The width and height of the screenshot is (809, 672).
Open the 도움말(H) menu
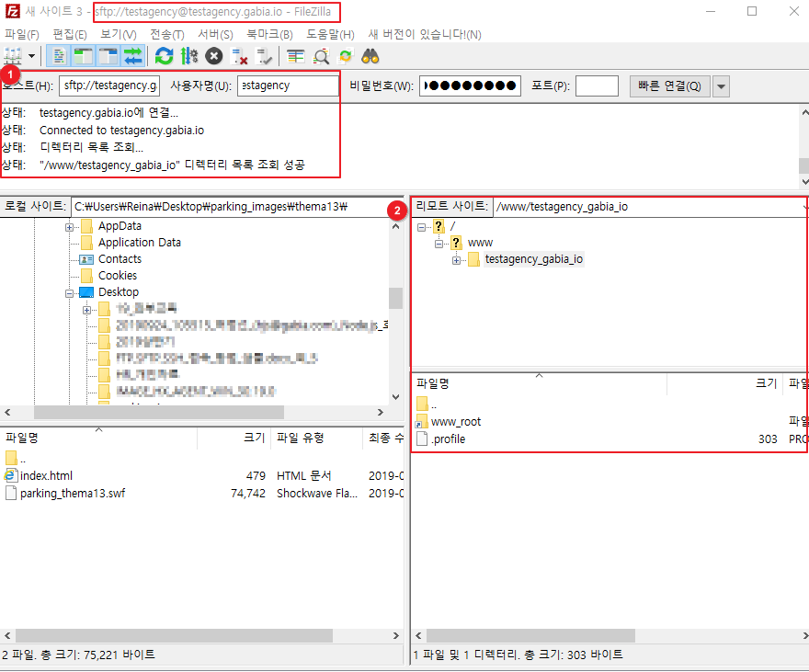click(331, 35)
